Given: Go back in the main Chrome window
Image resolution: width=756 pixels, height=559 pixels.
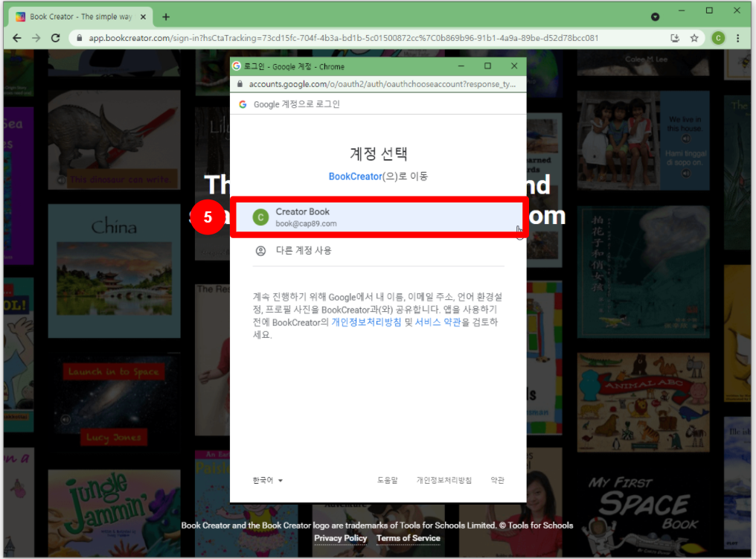Looking at the screenshot, I should [17, 38].
